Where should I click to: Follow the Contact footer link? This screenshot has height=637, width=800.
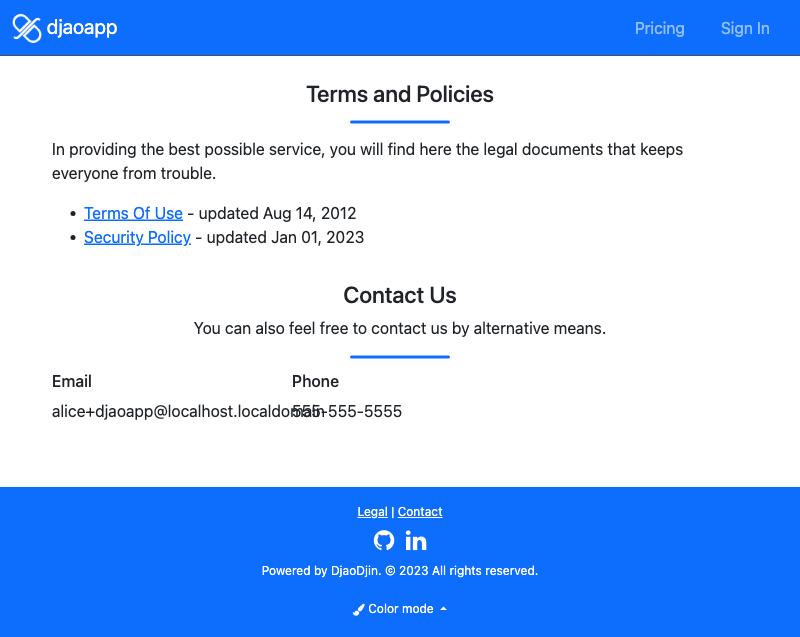[x=420, y=512]
